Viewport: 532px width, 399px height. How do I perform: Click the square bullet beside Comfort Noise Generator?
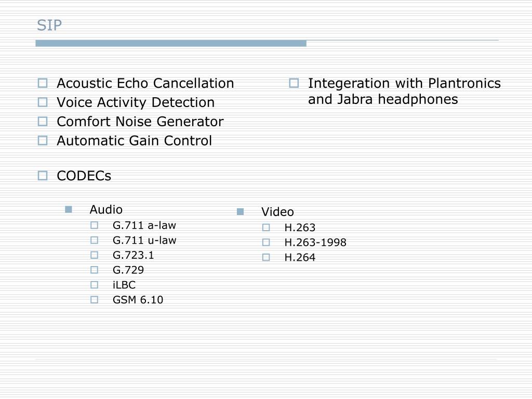tap(43, 122)
